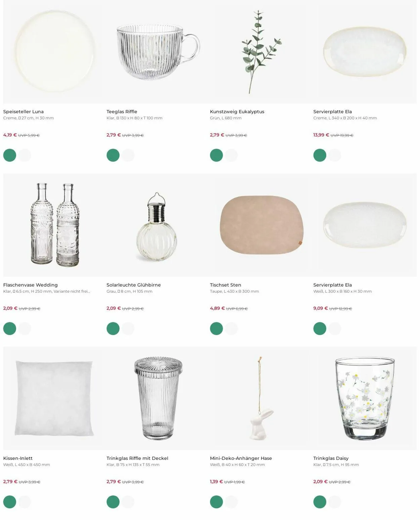Select grey swatch under Servierplatte Ela Creme
Image resolution: width=420 pixels, height=520 pixels.
tap(335, 155)
